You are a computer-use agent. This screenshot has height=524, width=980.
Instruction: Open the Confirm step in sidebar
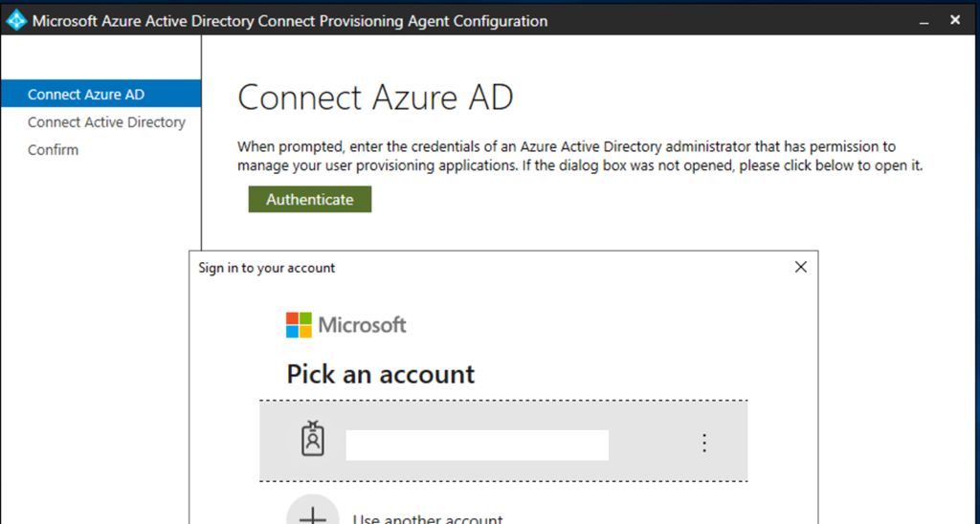(x=54, y=150)
